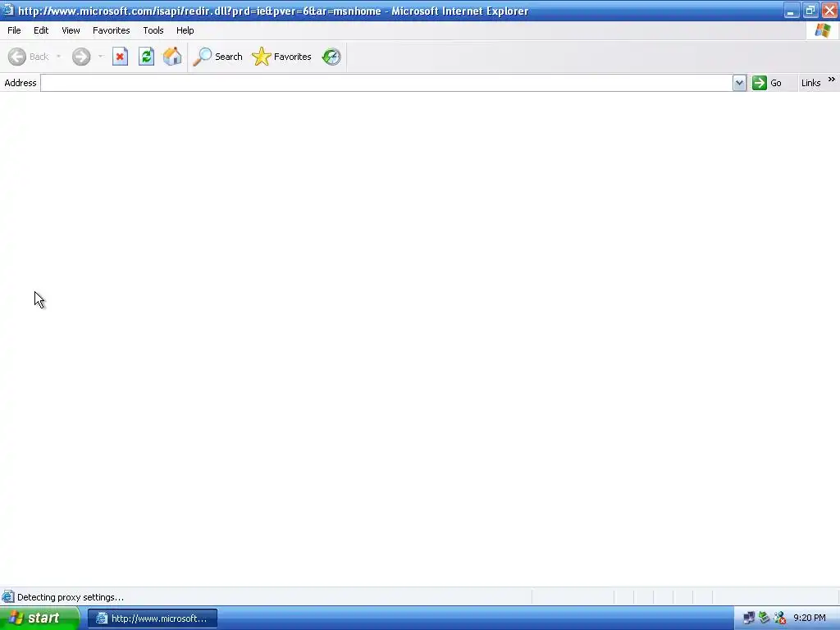This screenshot has height=630, width=840.
Task: Minimize the Internet Explorer window
Action: (x=792, y=11)
